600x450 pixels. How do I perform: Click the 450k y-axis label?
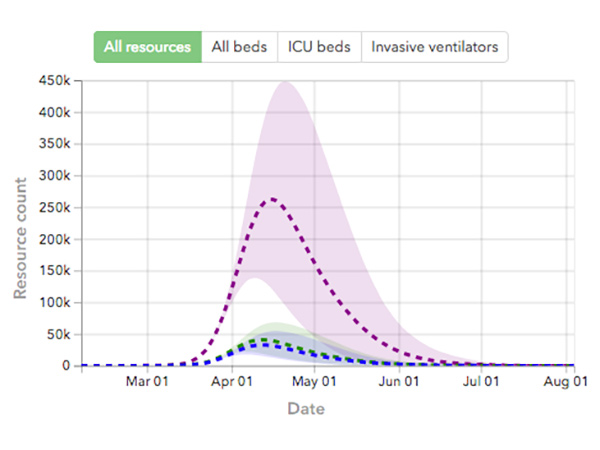[x=52, y=80]
